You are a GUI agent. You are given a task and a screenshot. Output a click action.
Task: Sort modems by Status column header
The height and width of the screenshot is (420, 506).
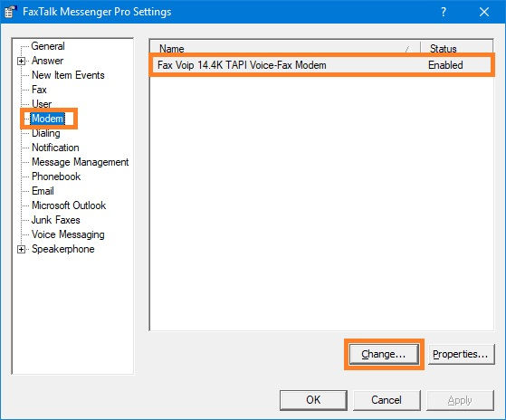[x=456, y=48]
